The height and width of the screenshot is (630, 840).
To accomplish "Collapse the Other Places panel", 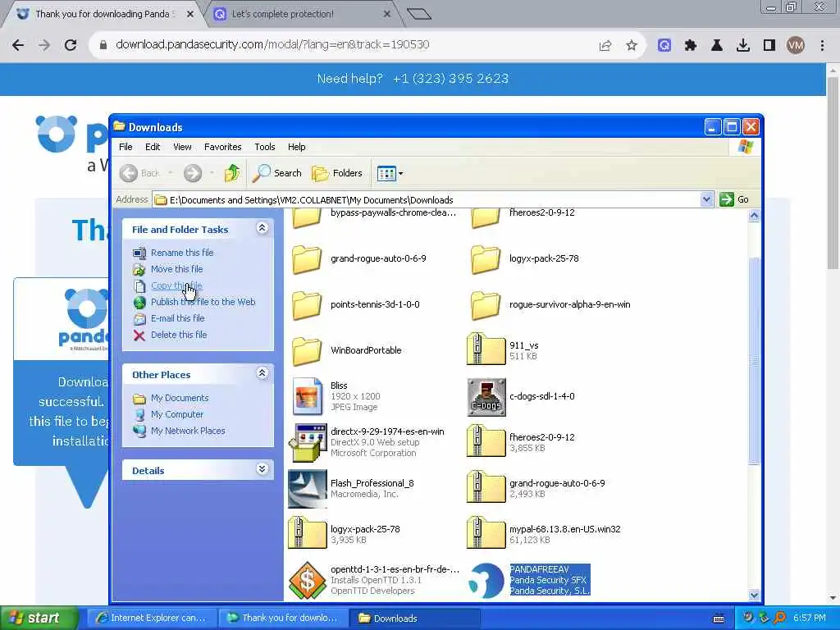I will pyautogui.click(x=262, y=373).
